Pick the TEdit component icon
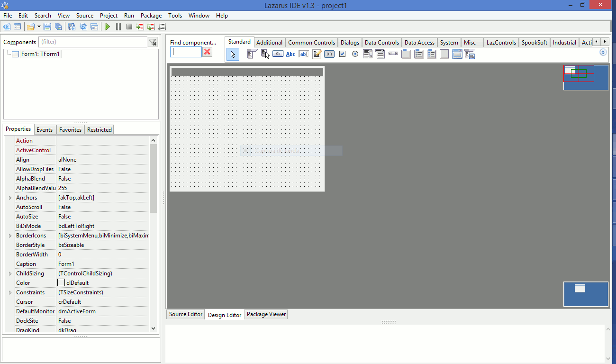The image size is (616, 364). coord(304,54)
